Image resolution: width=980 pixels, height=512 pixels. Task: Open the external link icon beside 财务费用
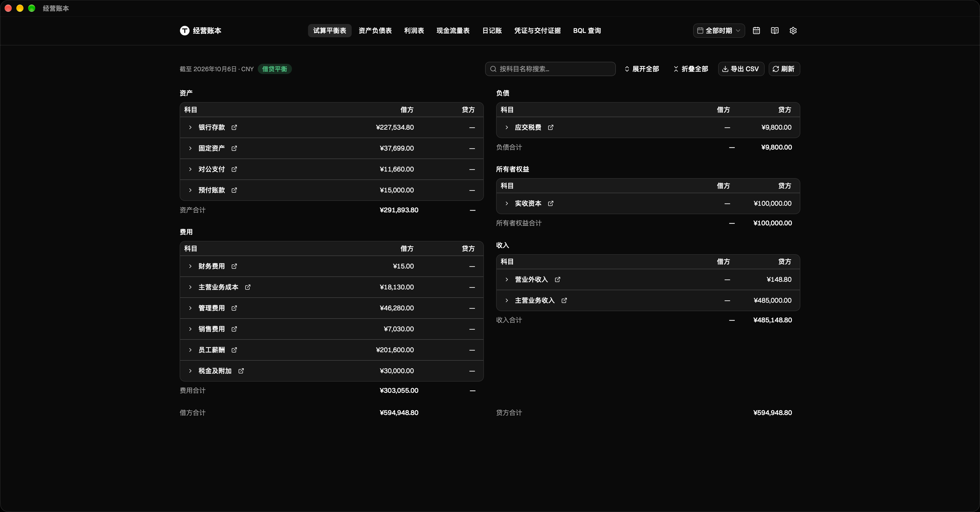click(234, 266)
